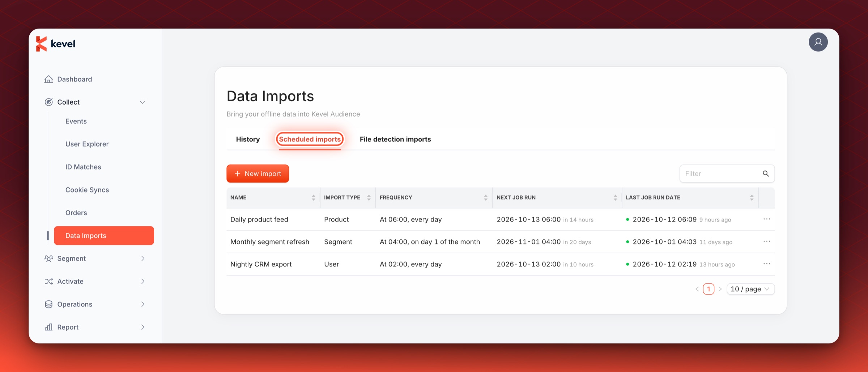Click the Nightly CRM export name
Screen dimensions: 868x372
[261, 264]
